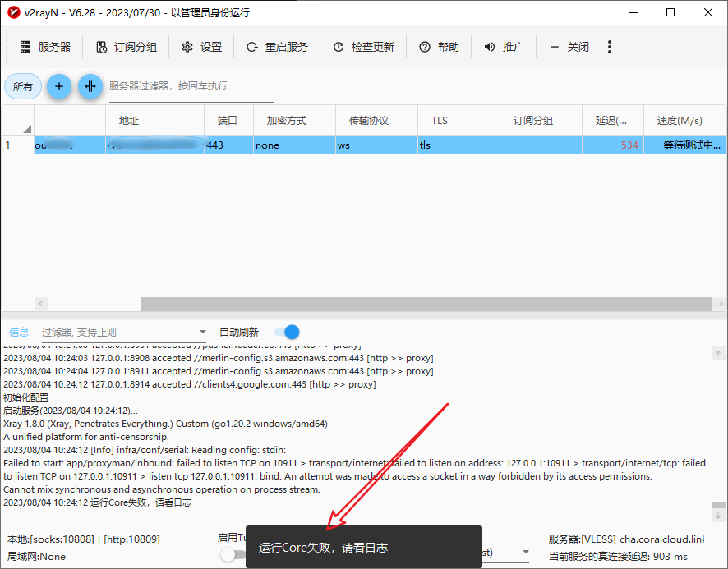The height and width of the screenshot is (569, 728).
Task: Expand the log filter dropdown arrow
Action: [x=203, y=332]
